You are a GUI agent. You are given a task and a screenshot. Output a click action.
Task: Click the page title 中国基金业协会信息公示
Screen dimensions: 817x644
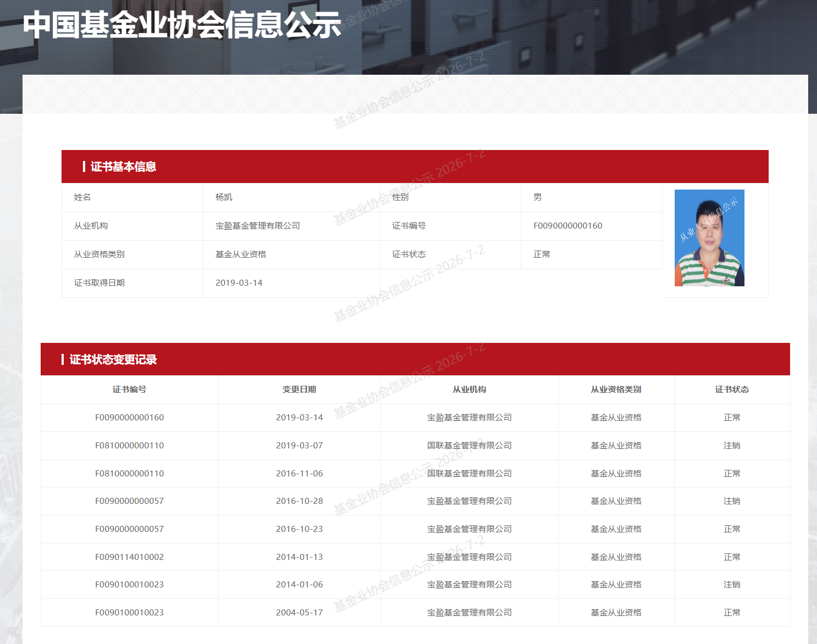click(x=182, y=25)
